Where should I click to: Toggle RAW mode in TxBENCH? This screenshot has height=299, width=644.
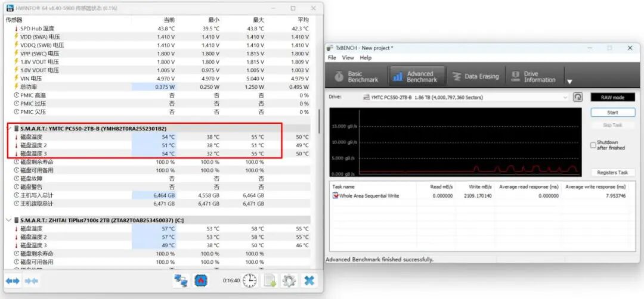[x=612, y=97]
